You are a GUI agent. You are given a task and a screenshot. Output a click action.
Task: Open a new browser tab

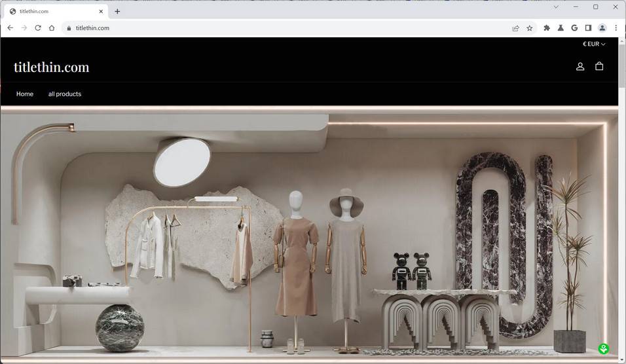(x=117, y=11)
